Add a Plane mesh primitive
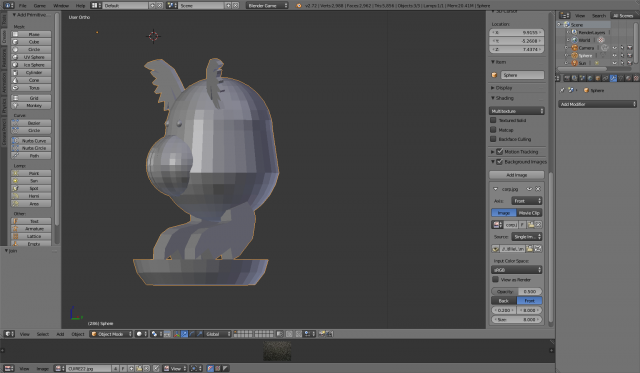The image size is (640, 373). click(x=31, y=34)
